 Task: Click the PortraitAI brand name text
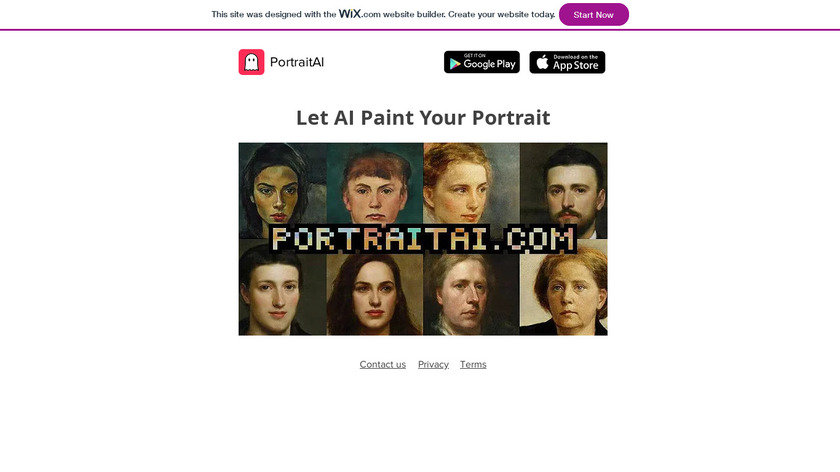coord(297,62)
